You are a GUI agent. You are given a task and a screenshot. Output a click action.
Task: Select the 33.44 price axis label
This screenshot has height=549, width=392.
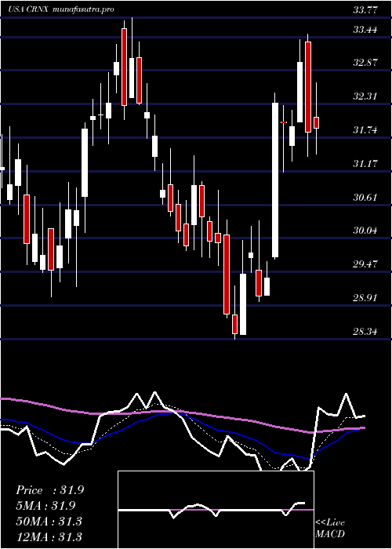tap(365, 30)
